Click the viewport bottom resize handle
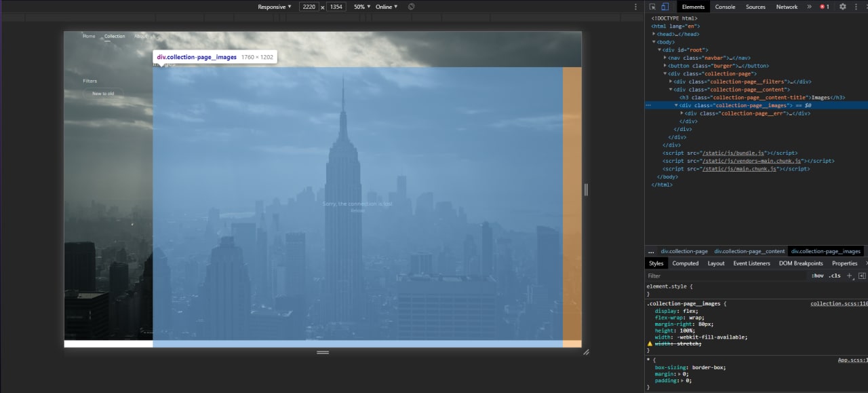Image resolution: width=868 pixels, height=393 pixels. pos(323,352)
